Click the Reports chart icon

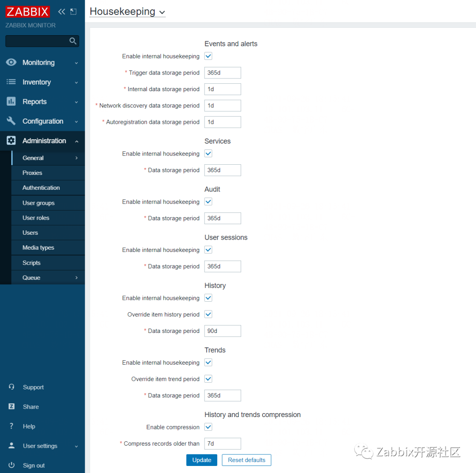[x=11, y=101]
